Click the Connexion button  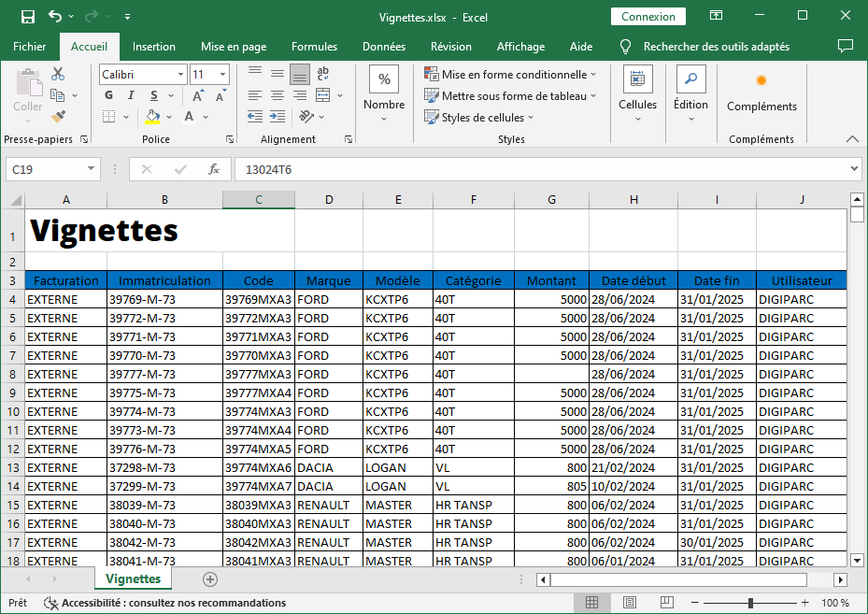648,17
